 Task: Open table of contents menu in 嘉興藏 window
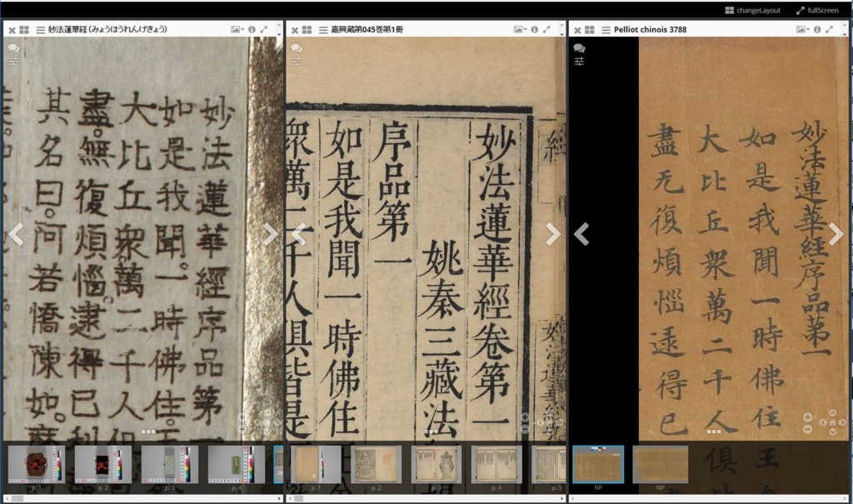click(x=323, y=30)
